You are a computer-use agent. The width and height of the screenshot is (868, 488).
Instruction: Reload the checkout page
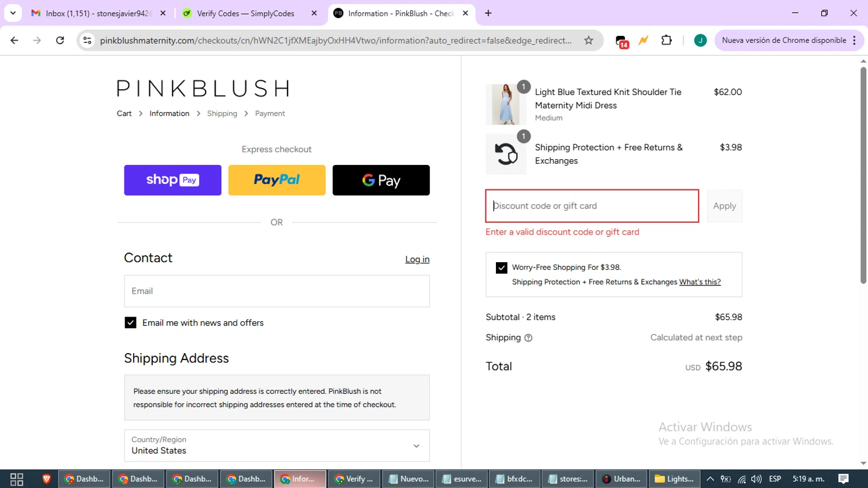pyautogui.click(x=60, y=41)
